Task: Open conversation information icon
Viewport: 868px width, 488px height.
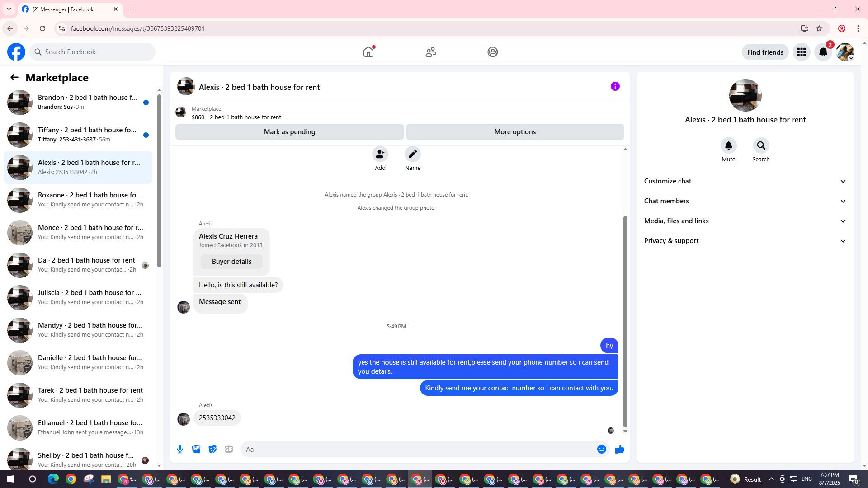Action: pos(615,86)
